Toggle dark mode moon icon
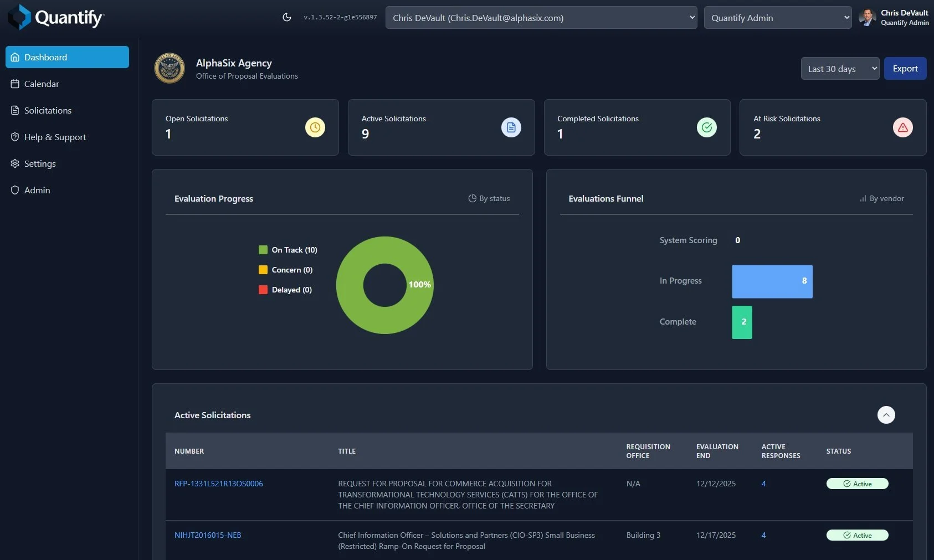This screenshot has width=934, height=560. coord(287,17)
